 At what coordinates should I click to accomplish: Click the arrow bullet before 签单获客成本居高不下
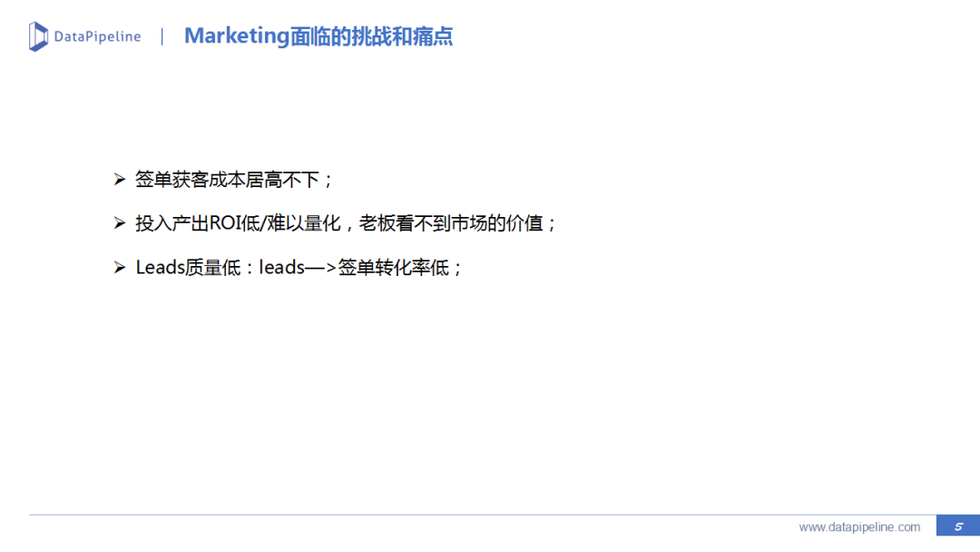[x=120, y=180]
